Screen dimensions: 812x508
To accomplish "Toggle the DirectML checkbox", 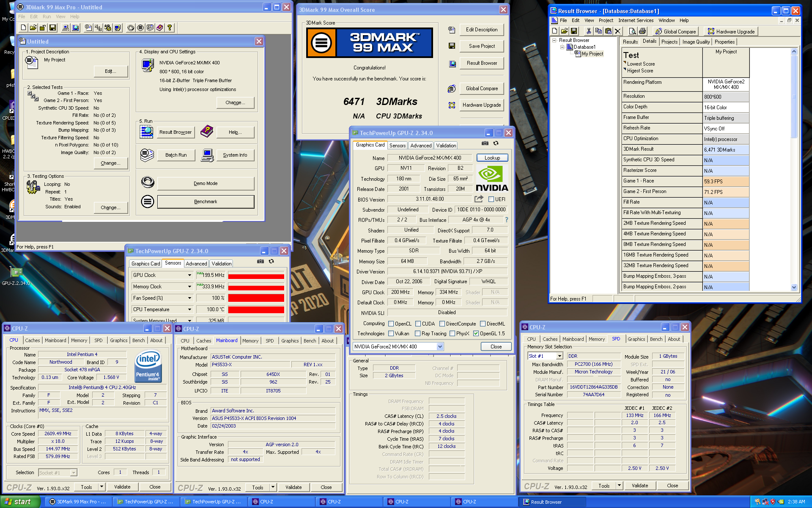I will (483, 324).
